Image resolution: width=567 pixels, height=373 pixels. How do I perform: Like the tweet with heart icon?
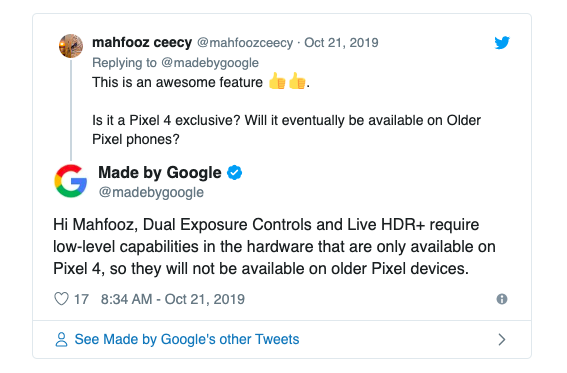[x=61, y=299]
